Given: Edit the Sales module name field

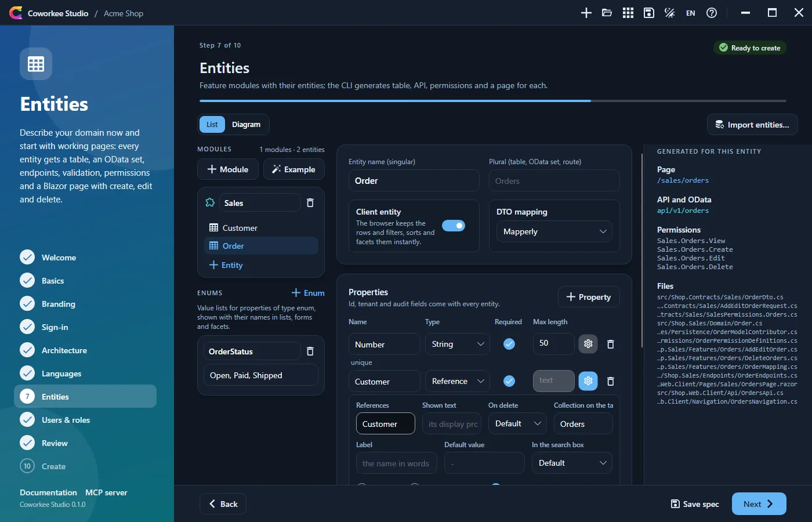Looking at the screenshot, I should coord(259,202).
